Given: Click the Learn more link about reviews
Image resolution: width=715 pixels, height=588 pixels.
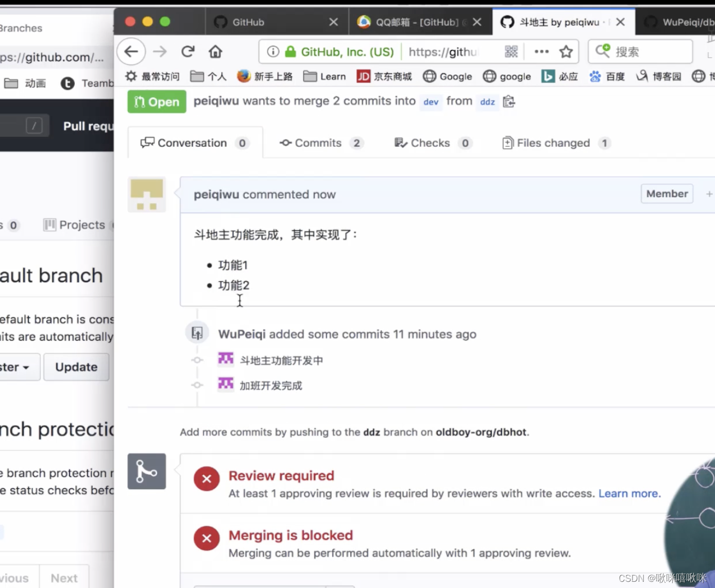Looking at the screenshot, I should [x=629, y=493].
